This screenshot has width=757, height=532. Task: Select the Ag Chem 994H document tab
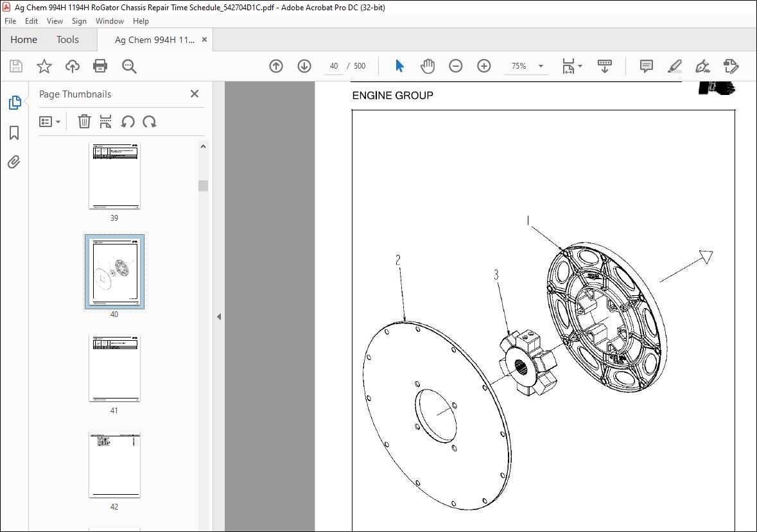pyautogui.click(x=155, y=40)
